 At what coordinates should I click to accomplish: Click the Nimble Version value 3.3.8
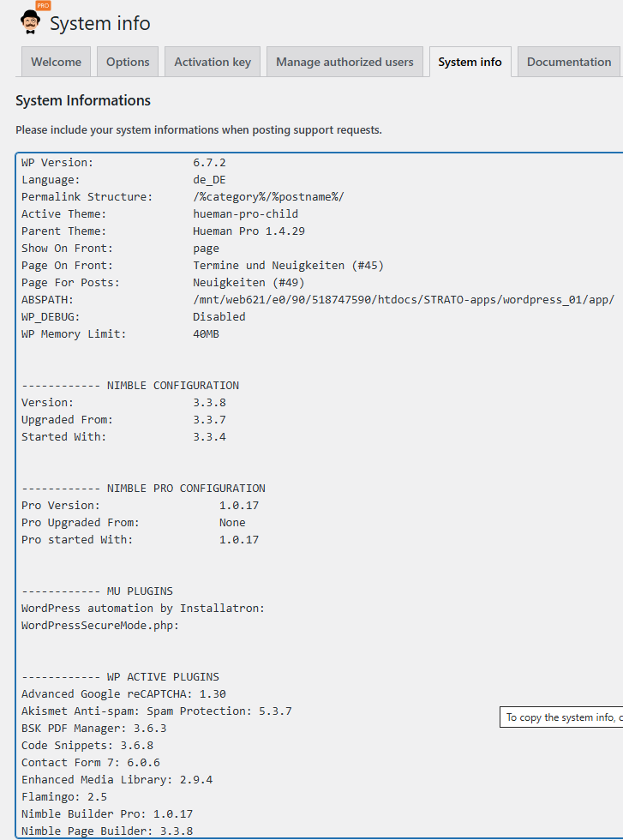point(209,402)
